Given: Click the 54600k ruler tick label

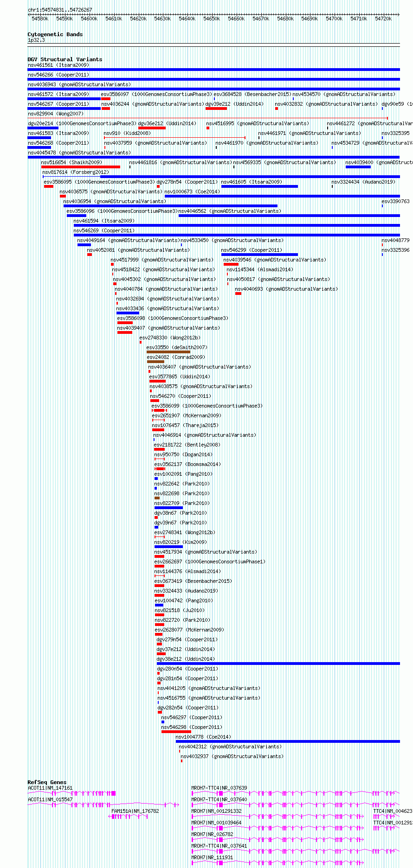Looking at the screenshot, I should (89, 19).
